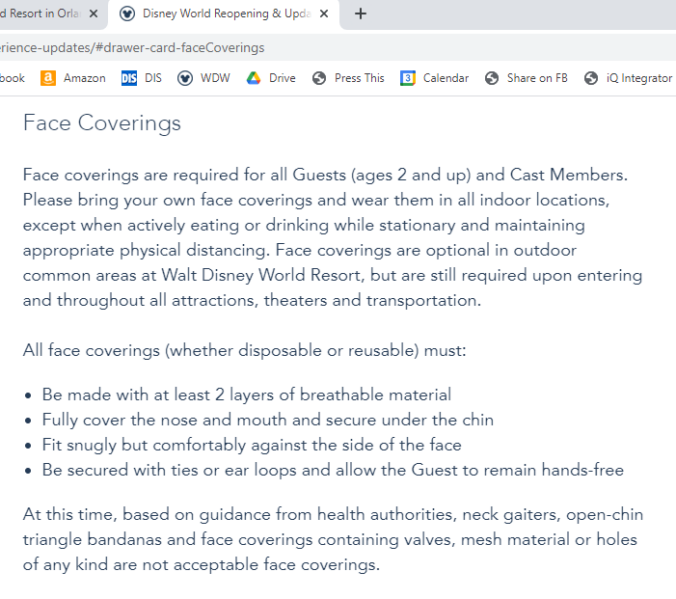Screen dimensions: 676x599
Task: Click the Mickey favicon on the active tab
Action: click(127, 14)
